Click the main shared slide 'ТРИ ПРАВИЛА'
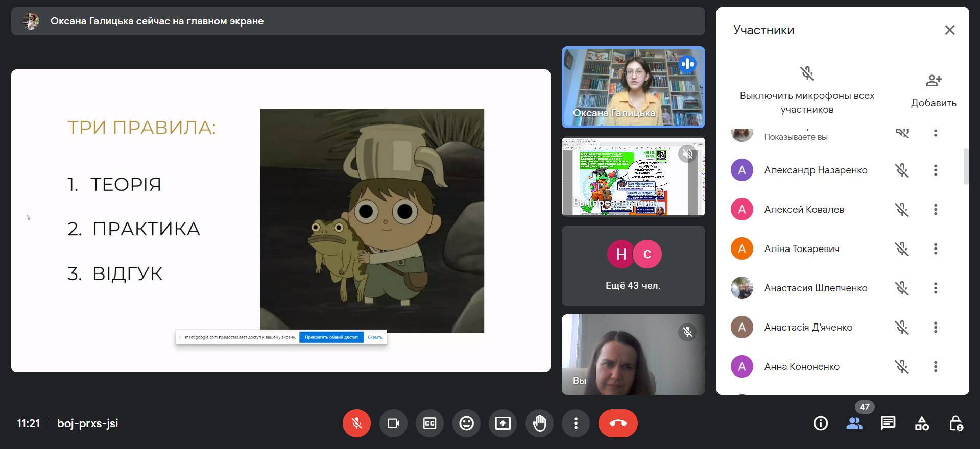Viewport: 980px width, 449px height. coord(281,221)
